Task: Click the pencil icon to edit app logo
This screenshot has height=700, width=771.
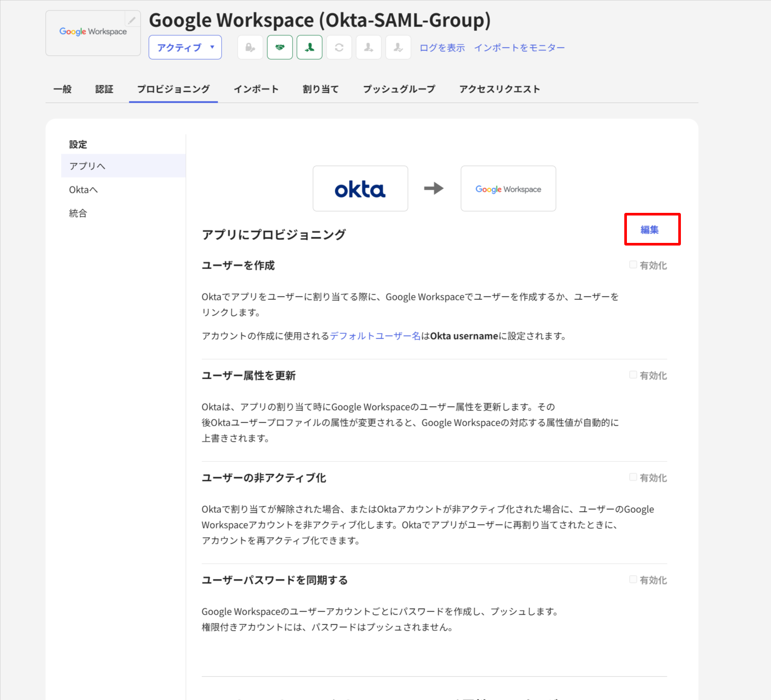Action: click(x=132, y=19)
